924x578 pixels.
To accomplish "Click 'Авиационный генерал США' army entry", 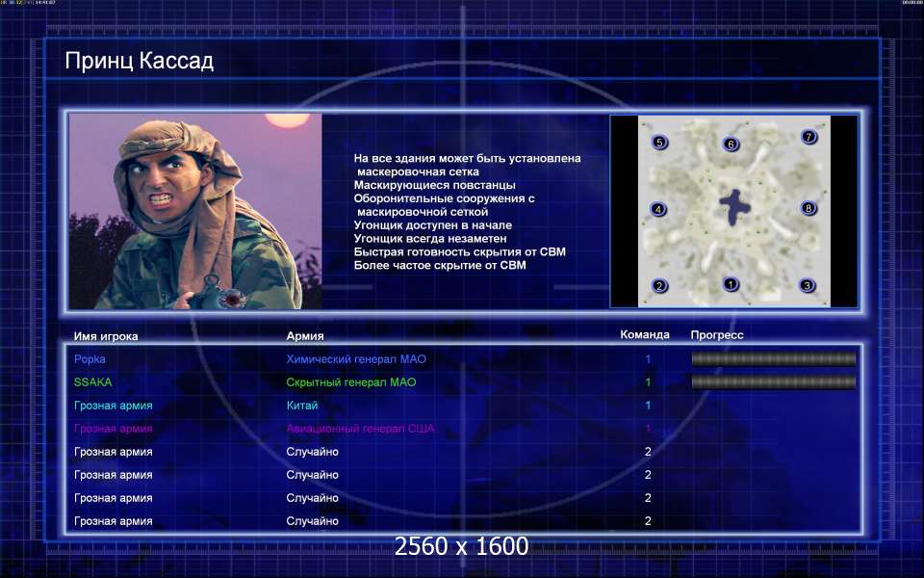I will [360, 429].
